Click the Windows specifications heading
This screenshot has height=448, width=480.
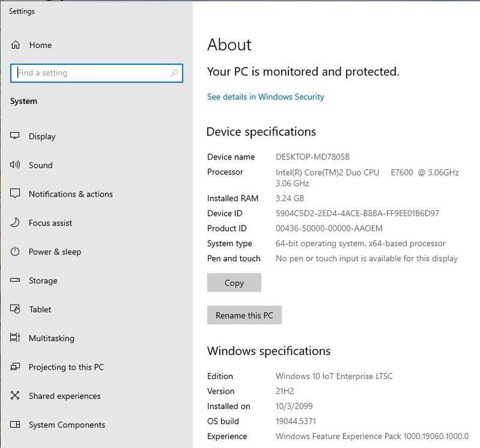(269, 351)
